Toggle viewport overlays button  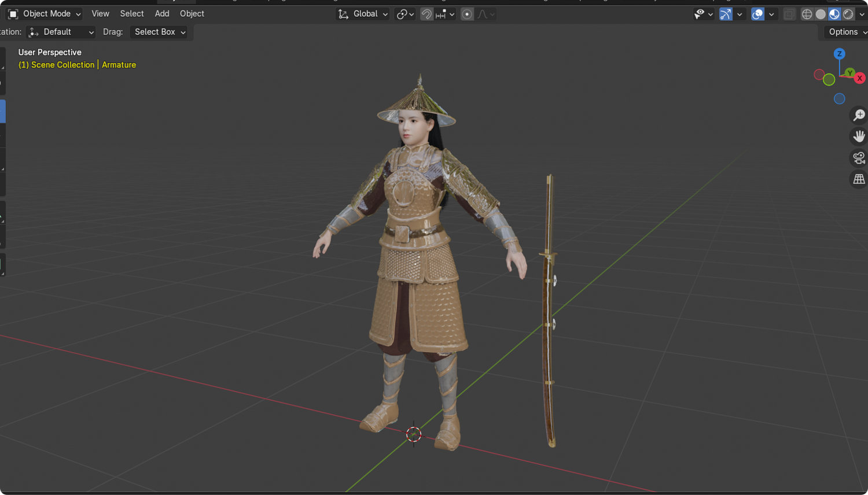[757, 14]
